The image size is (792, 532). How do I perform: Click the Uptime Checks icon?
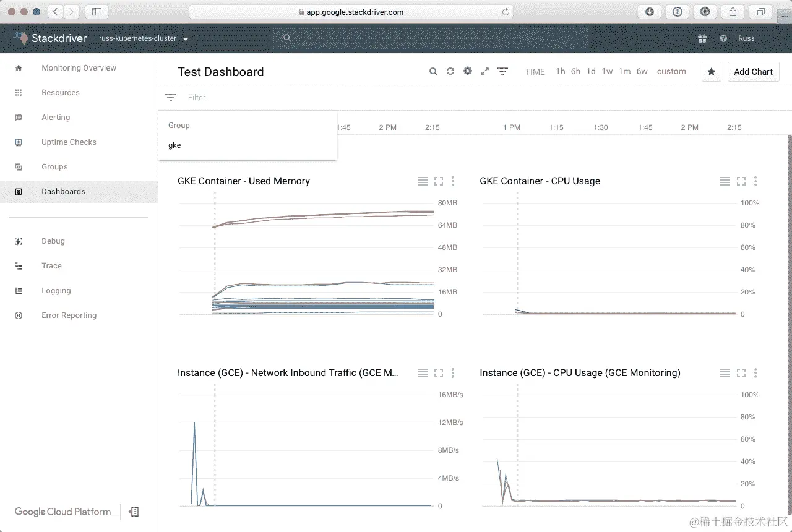pyautogui.click(x=19, y=142)
